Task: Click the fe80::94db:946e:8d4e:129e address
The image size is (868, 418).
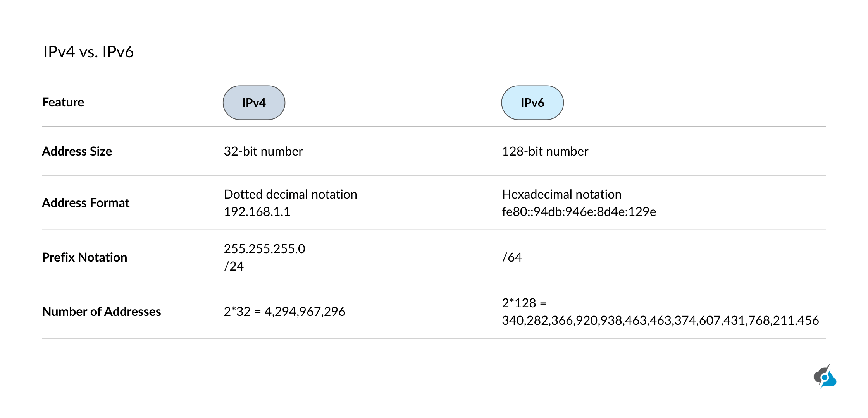Action: pos(579,212)
